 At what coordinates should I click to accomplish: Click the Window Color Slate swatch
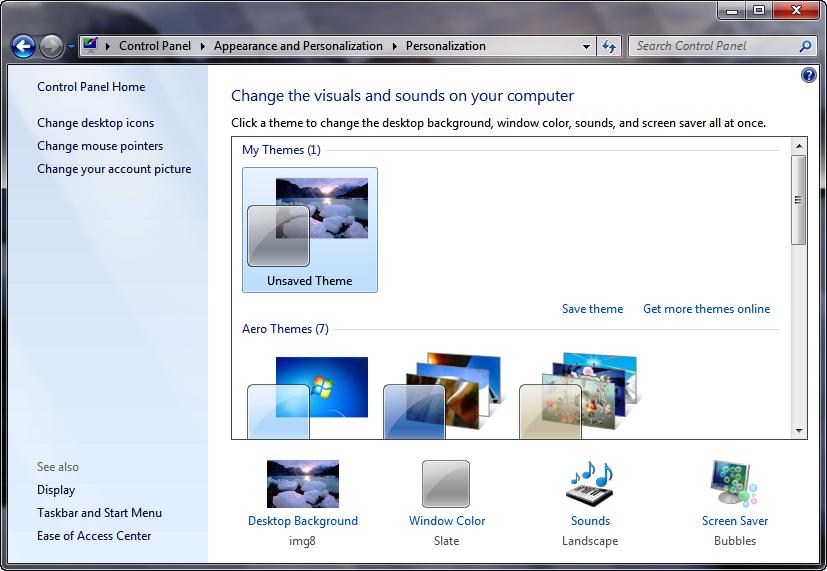pos(446,484)
